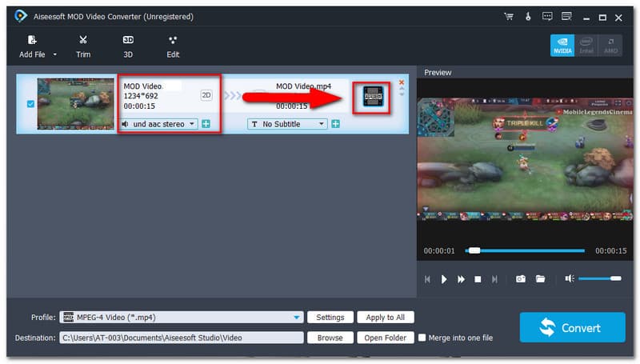Viewport: 640px width, 364px height.
Task: Open the MPEG4 output format icon
Action: 373,97
